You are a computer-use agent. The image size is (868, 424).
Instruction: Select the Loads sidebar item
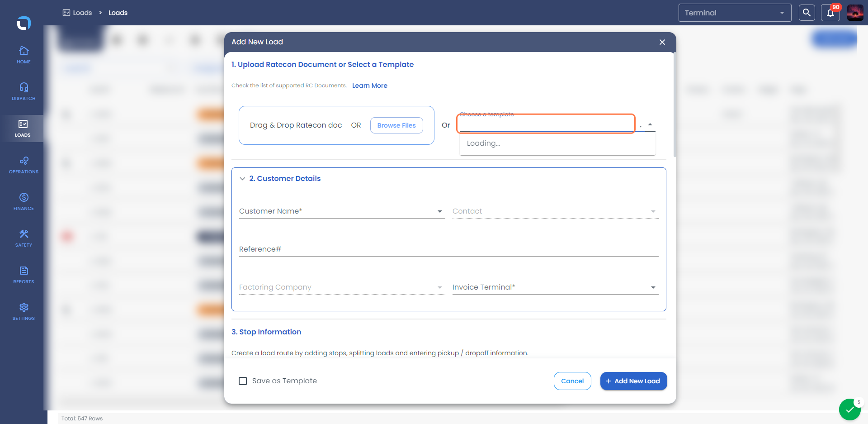(x=23, y=129)
